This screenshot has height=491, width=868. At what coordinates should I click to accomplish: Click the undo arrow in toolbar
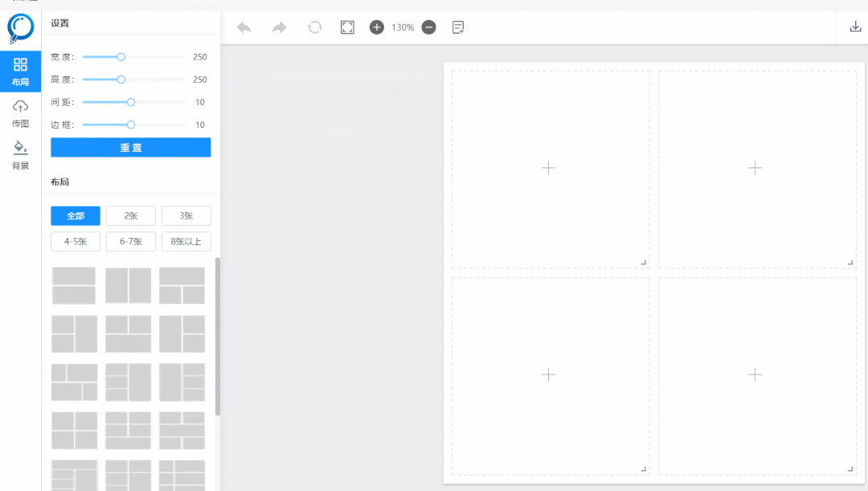pyautogui.click(x=244, y=27)
